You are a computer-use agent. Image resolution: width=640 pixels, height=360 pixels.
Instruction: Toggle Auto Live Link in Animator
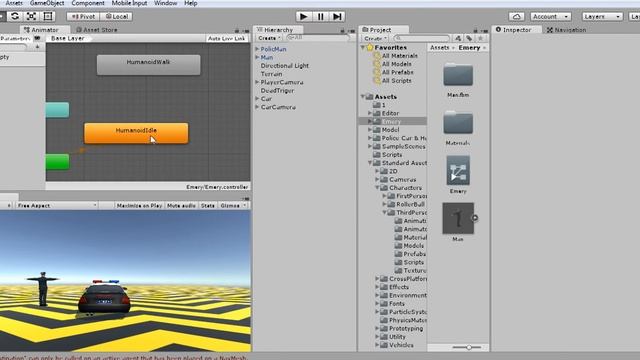coord(227,38)
